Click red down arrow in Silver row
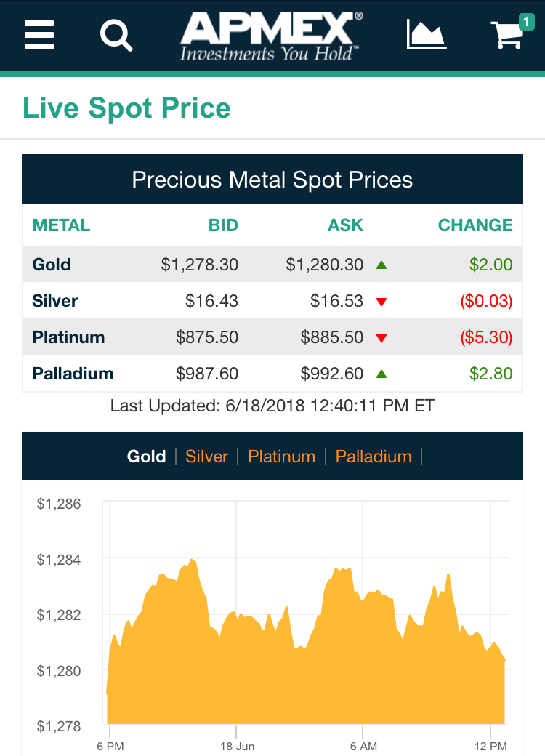This screenshot has width=545, height=756. point(381,302)
